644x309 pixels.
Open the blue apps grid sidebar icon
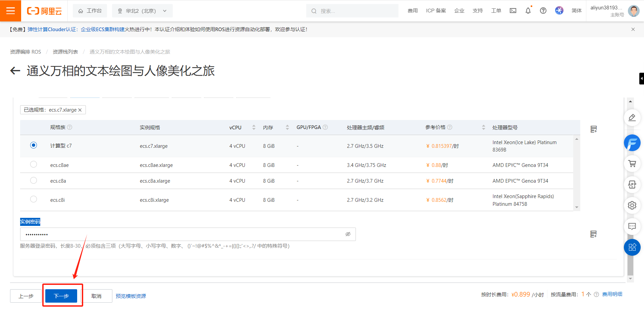pos(632,247)
